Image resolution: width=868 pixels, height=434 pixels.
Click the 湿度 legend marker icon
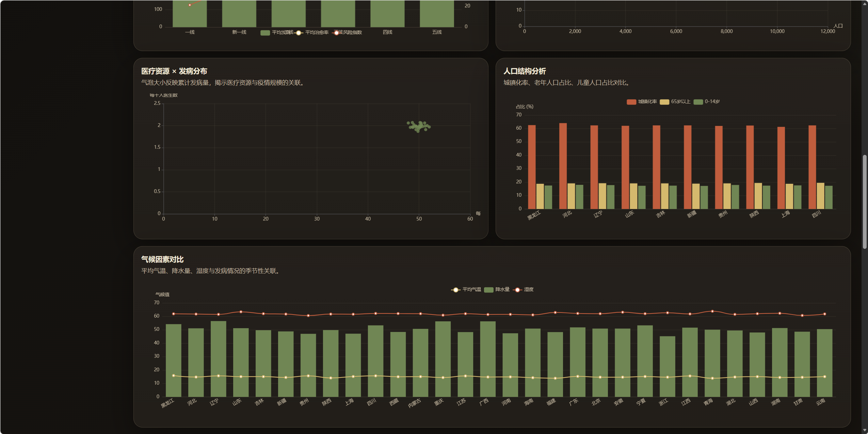click(517, 290)
